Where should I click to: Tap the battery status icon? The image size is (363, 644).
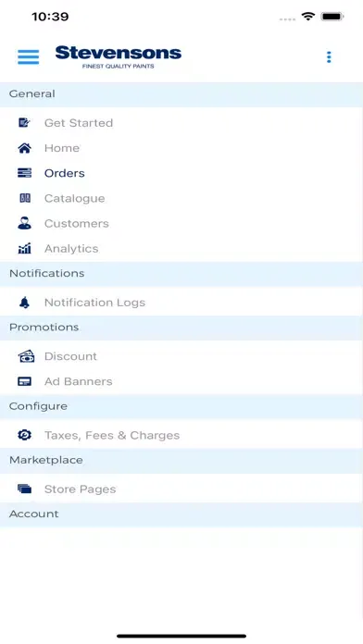332,17
